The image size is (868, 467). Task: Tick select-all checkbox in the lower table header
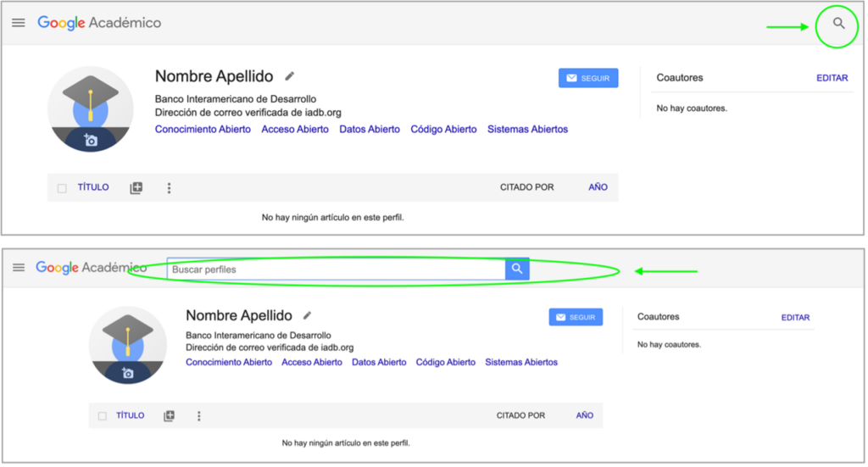(x=103, y=416)
